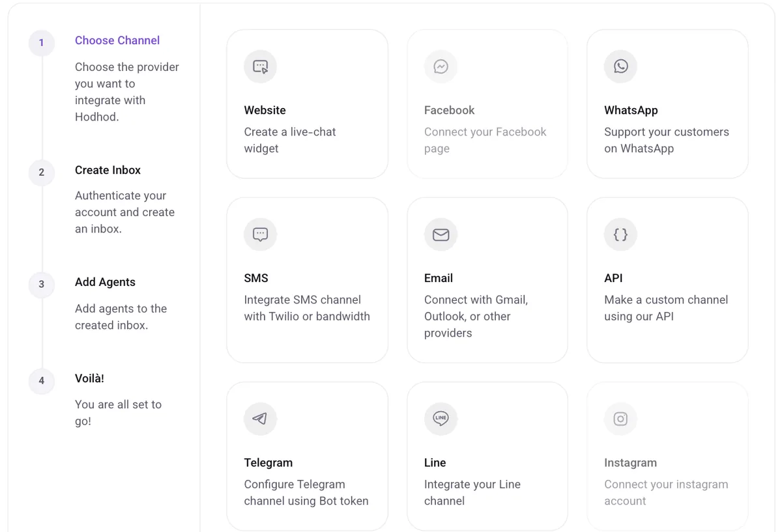The image size is (782, 532).
Task: Click 'Connect with Gmail, Outlook' description
Action: [x=476, y=316]
